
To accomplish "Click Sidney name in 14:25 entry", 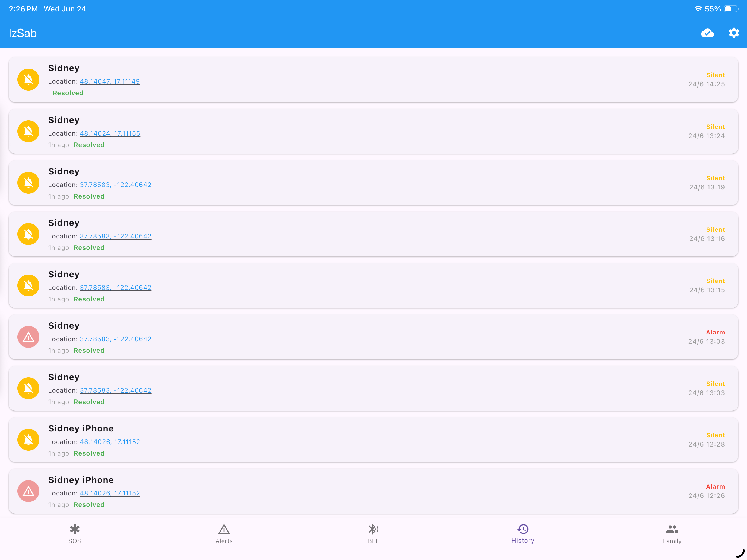I will click(64, 68).
